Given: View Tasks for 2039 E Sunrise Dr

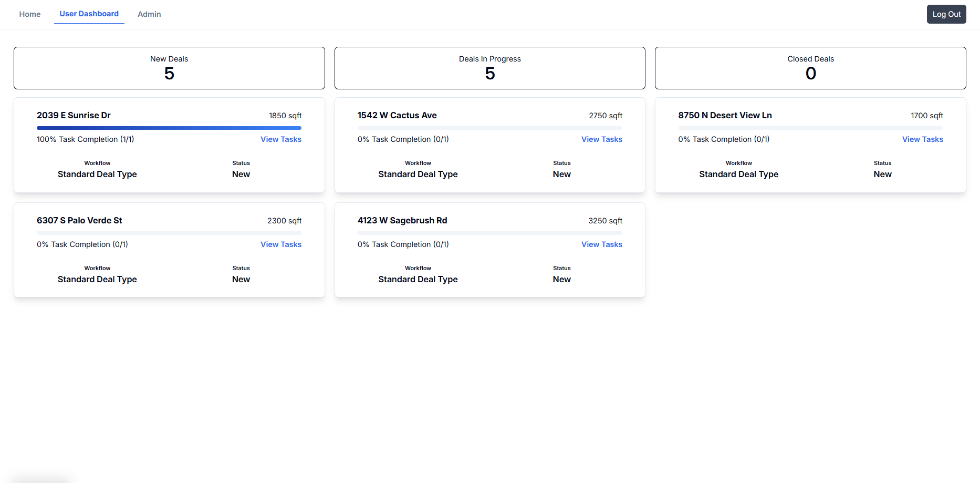Looking at the screenshot, I should 281,139.
